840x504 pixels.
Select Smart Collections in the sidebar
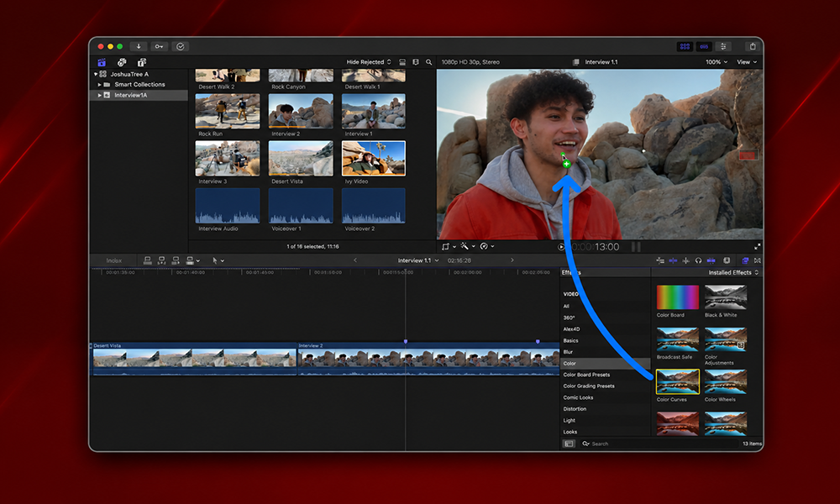click(x=139, y=85)
